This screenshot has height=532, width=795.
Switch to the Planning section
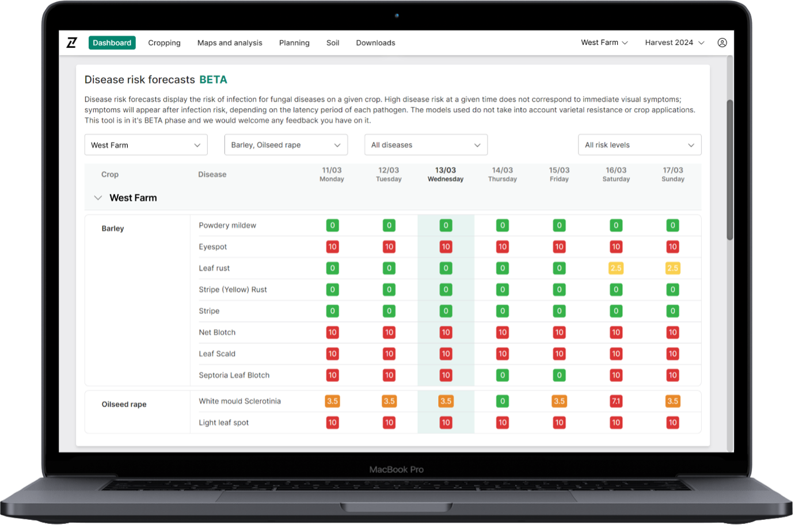(x=294, y=43)
